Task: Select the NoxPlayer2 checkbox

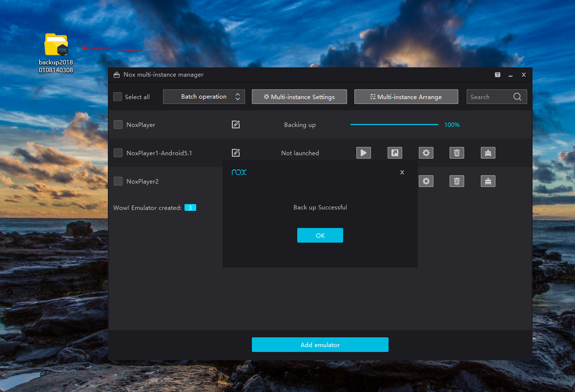Action: (118, 181)
